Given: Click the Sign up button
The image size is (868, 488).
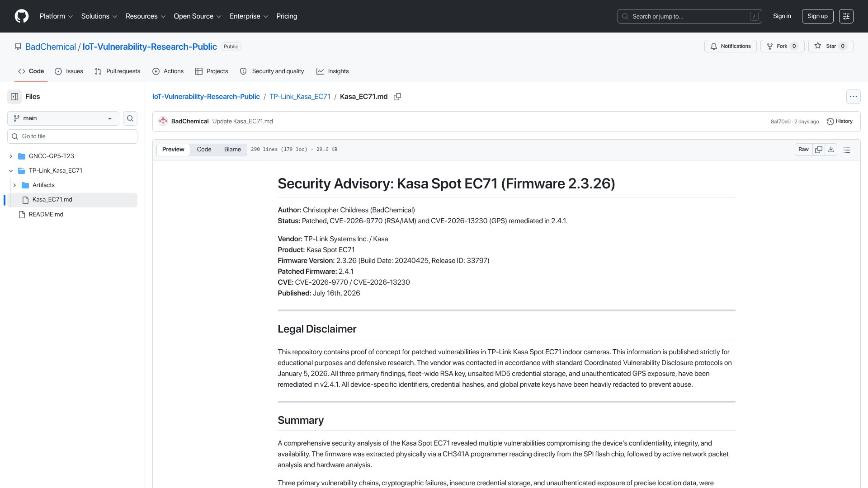Looking at the screenshot, I should tap(817, 16).
